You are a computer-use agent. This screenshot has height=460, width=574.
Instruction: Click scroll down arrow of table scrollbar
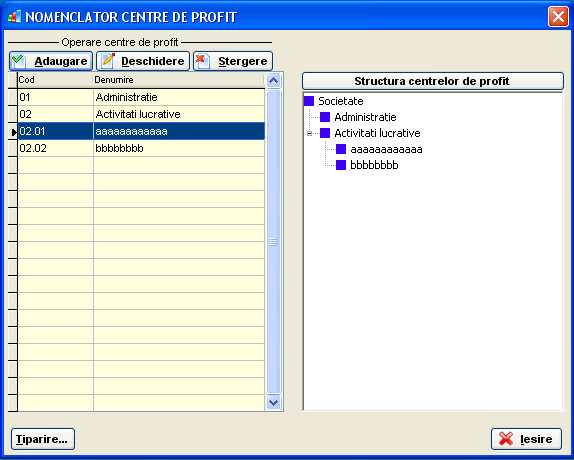273,403
